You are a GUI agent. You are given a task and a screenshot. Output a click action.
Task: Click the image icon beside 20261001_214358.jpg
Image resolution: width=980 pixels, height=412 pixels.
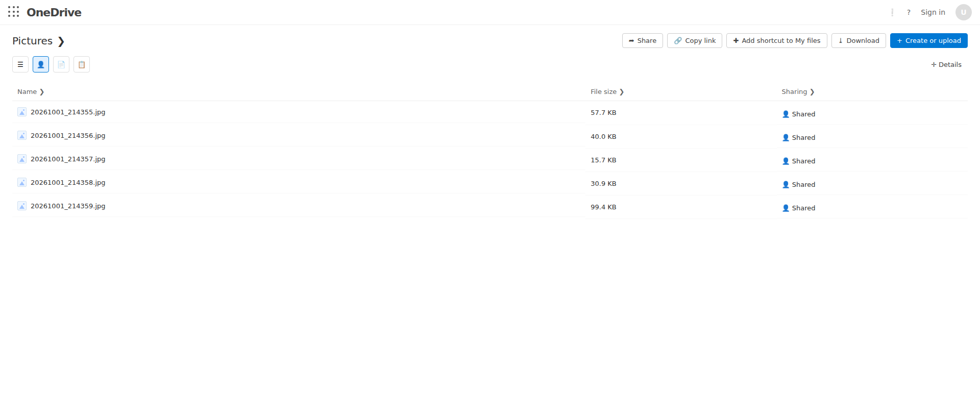(x=22, y=182)
